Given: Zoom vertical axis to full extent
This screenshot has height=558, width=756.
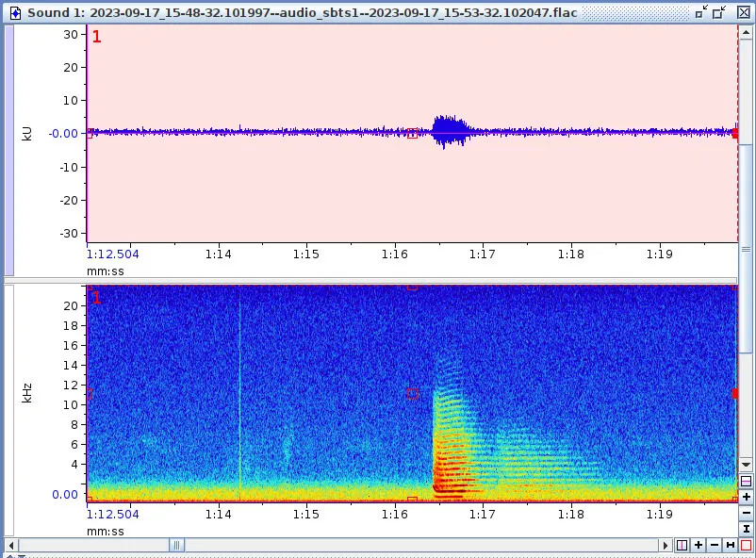Looking at the screenshot, I should [747, 529].
